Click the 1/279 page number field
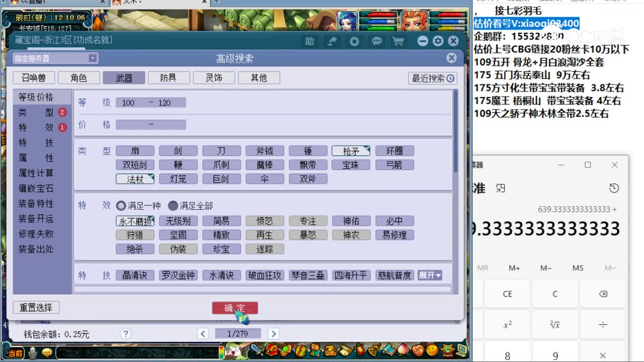 click(x=238, y=333)
